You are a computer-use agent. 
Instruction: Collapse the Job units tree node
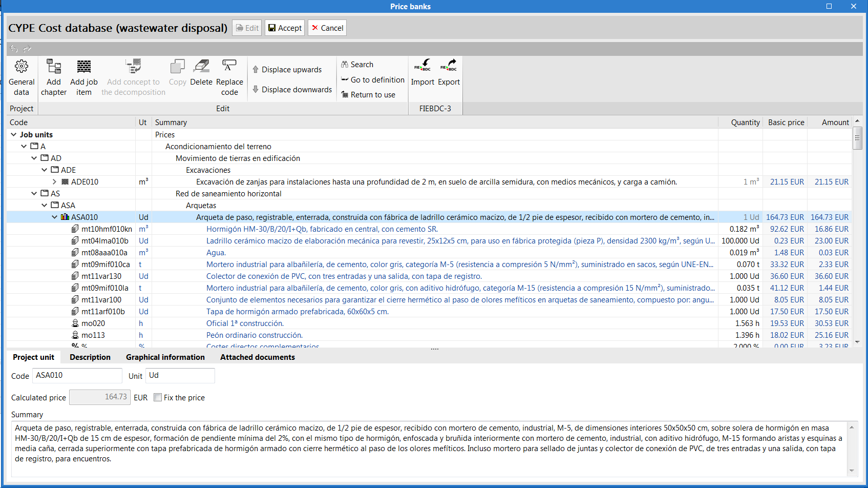[x=13, y=134]
